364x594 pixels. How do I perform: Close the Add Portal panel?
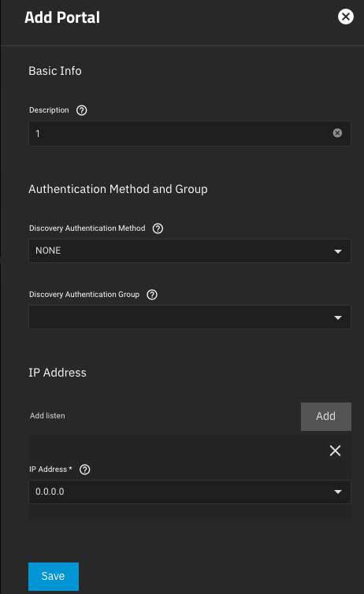pyautogui.click(x=345, y=17)
